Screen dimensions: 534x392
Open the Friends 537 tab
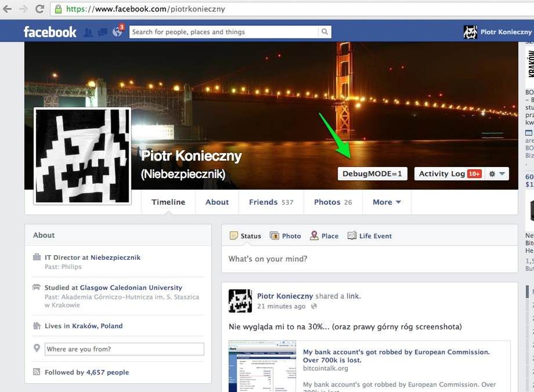tap(271, 202)
